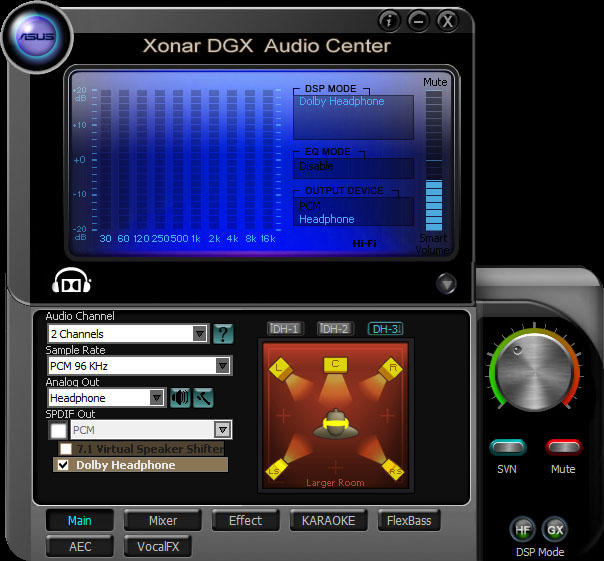
Task: Open the Audio Channel help question-mark icon
Action: 223,334
